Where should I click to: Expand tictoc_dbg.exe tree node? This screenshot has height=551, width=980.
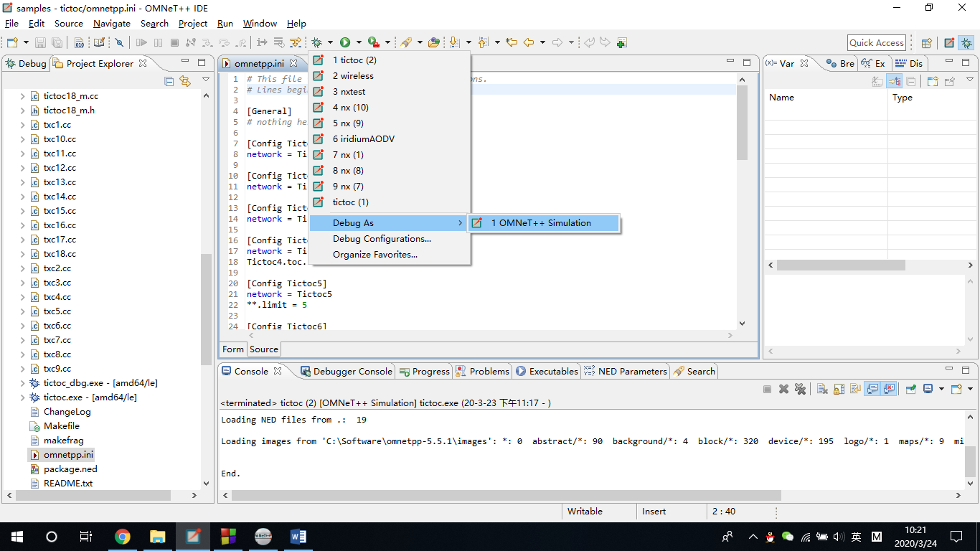[23, 383]
